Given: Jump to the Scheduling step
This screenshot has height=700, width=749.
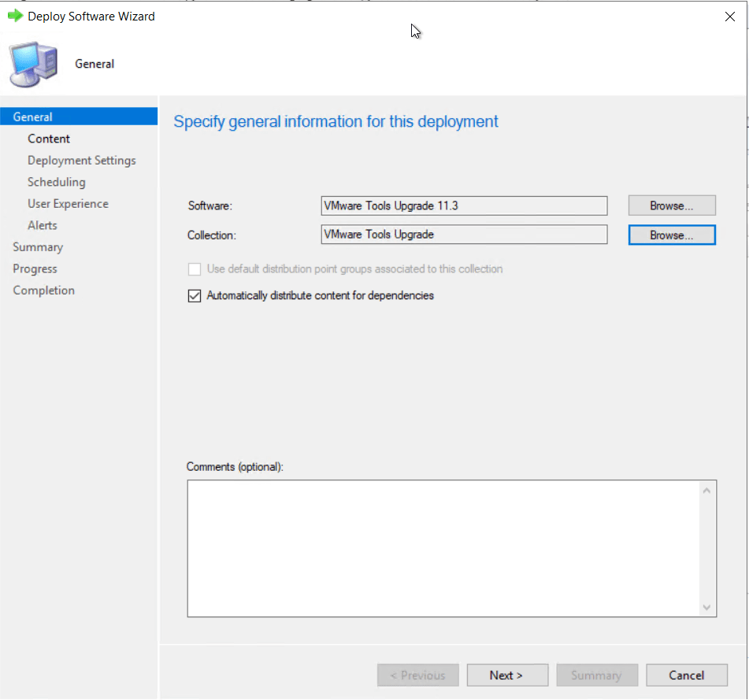Looking at the screenshot, I should [56, 182].
